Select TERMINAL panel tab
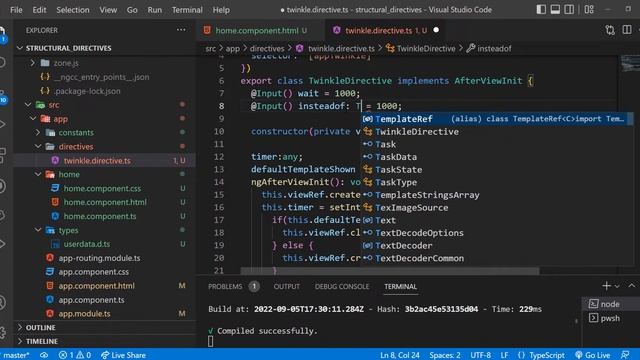Screen dimensions: 640x360 click(400, 287)
